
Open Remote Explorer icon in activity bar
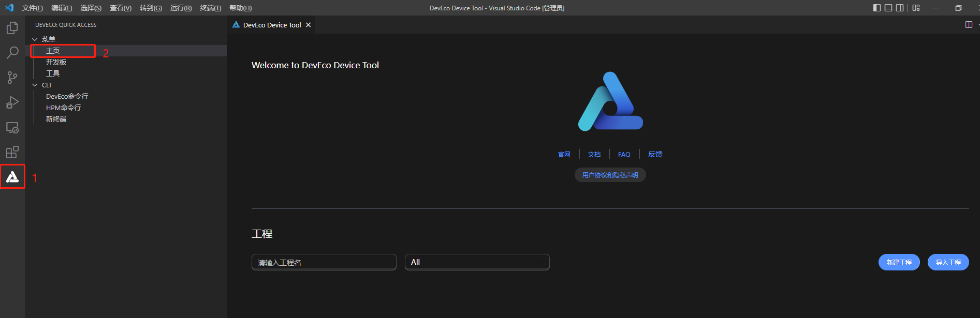click(x=12, y=127)
